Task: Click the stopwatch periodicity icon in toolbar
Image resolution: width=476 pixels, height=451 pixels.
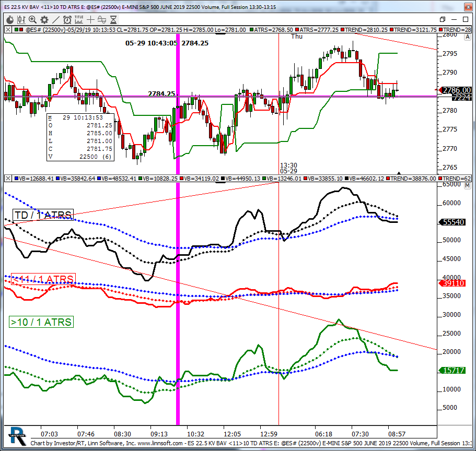Action: 9,20
